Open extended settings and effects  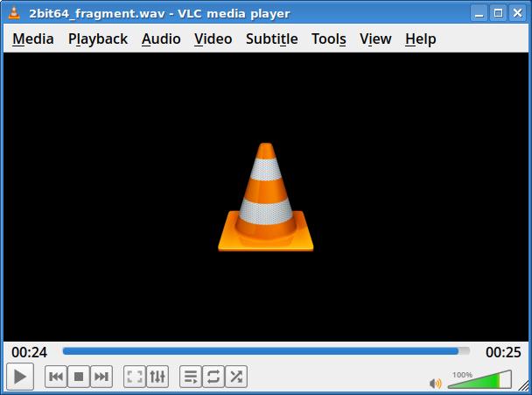tap(157, 377)
